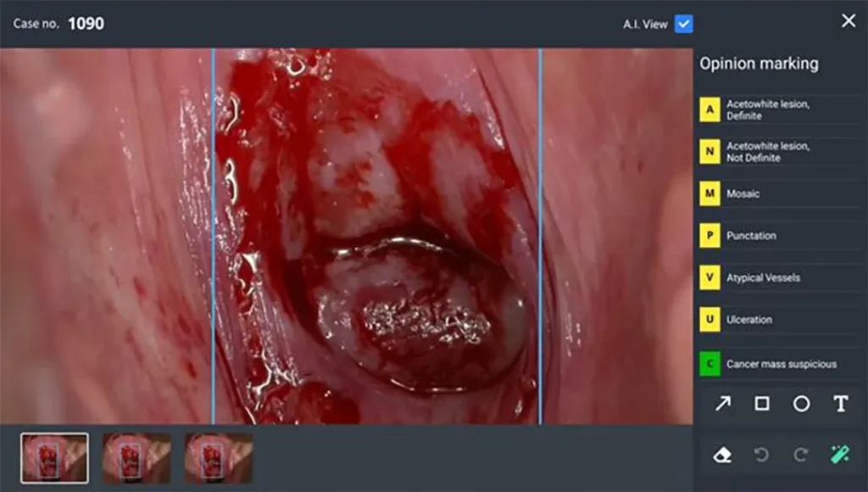868x492 pixels.
Task: Click the undo arrow icon
Action: coord(761,455)
